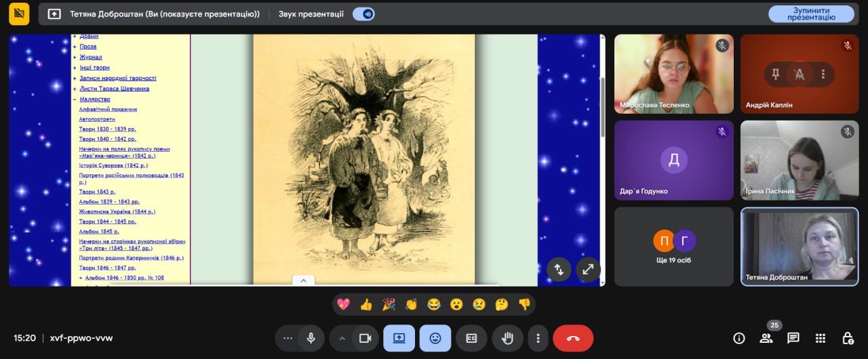Open host controls lock icon
This screenshot has height=359, width=868.
click(848, 338)
